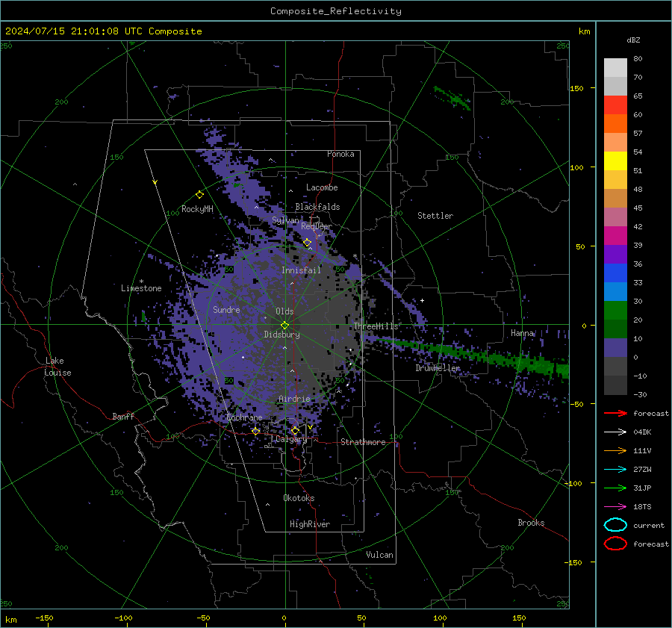Select dark gray swatch between -10 and -30

(x=615, y=385)
